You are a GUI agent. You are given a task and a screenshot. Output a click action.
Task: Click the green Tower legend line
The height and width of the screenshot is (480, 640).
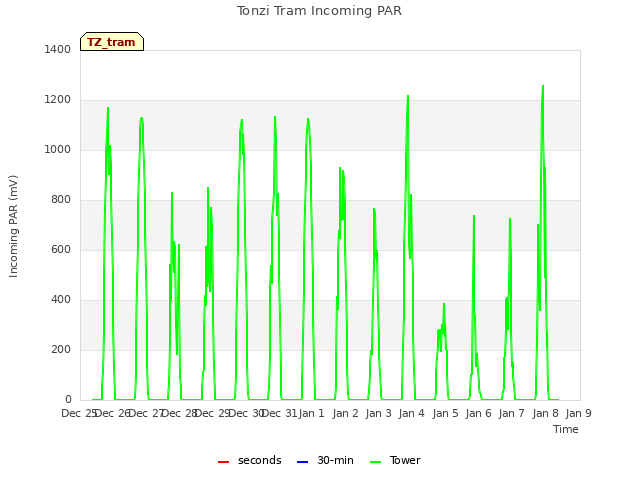(375, 462)
